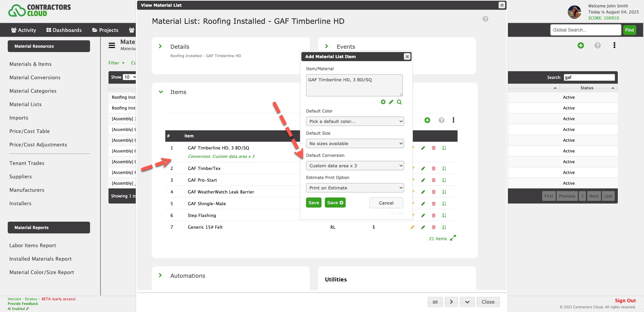Open Items section three-dot options menu
Viewport: 644px width, 312px height.
click(454, 120)
